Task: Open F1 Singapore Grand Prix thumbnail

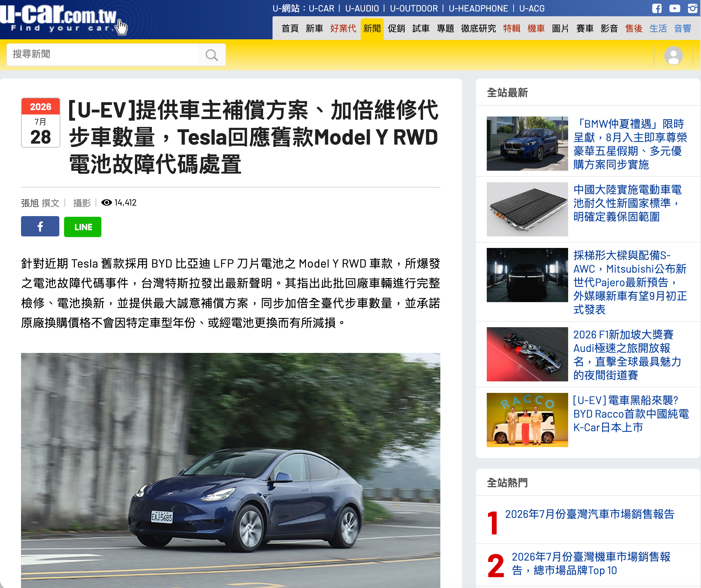Action: point(527,354)
